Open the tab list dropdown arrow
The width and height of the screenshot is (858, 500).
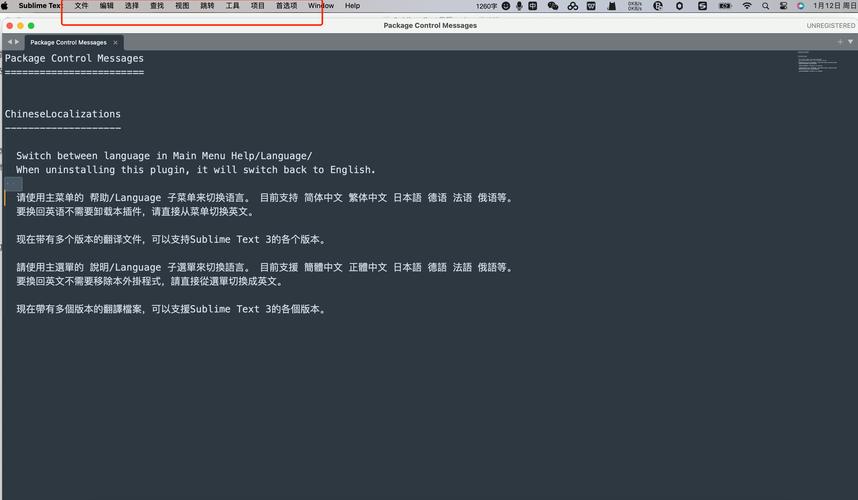850,42
